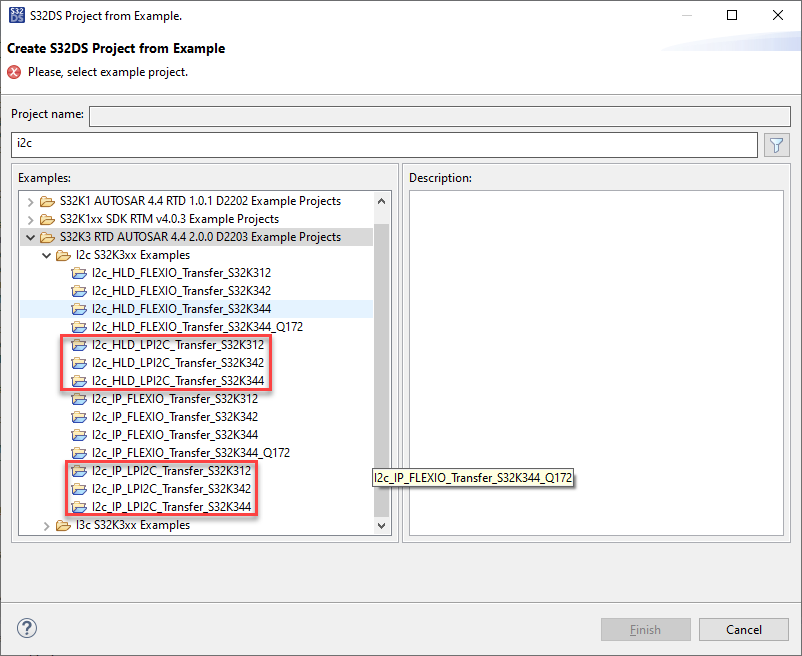The image size is (802, 656).
Task: Click the folder icon beside I2c_IP_LPI2C_Transfer_S32K344
Action: coord(80,507)
